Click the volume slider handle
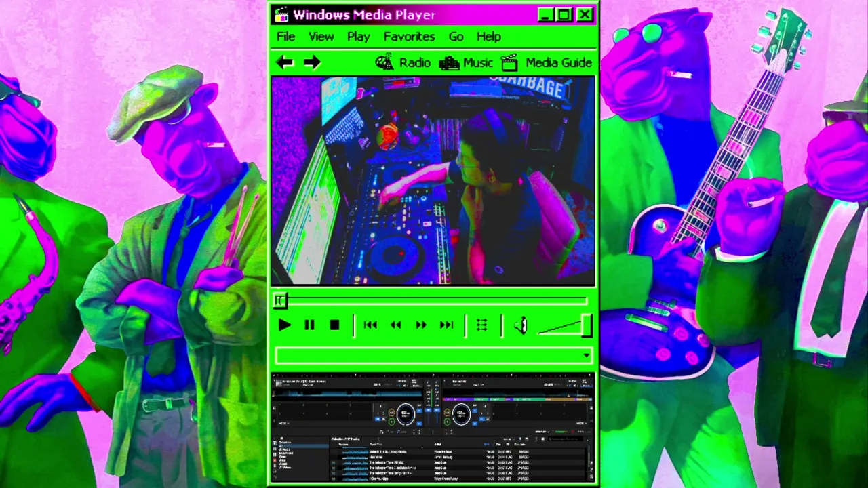The width and height of the screenshot is (868, 488). point(587,326)
